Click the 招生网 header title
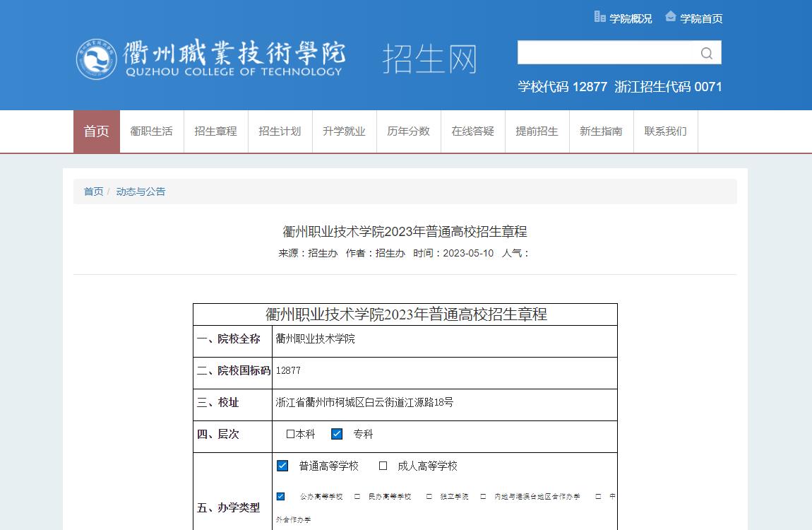 tap(429, 59)
